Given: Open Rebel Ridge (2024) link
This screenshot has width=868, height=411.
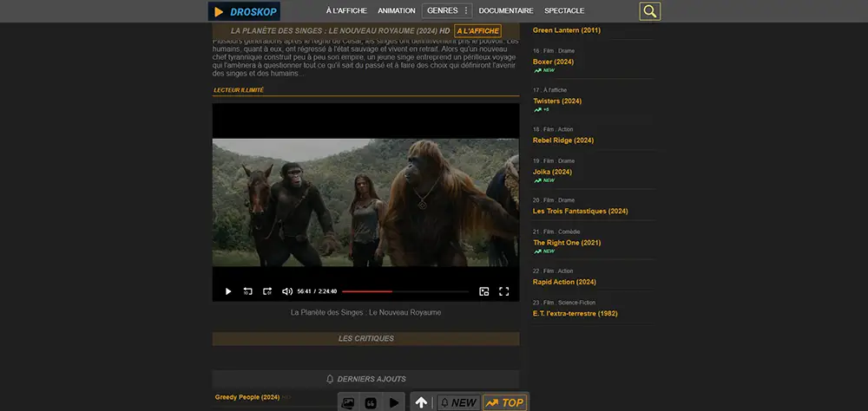Looking at the screenshot, I should (x=563, y=140).
